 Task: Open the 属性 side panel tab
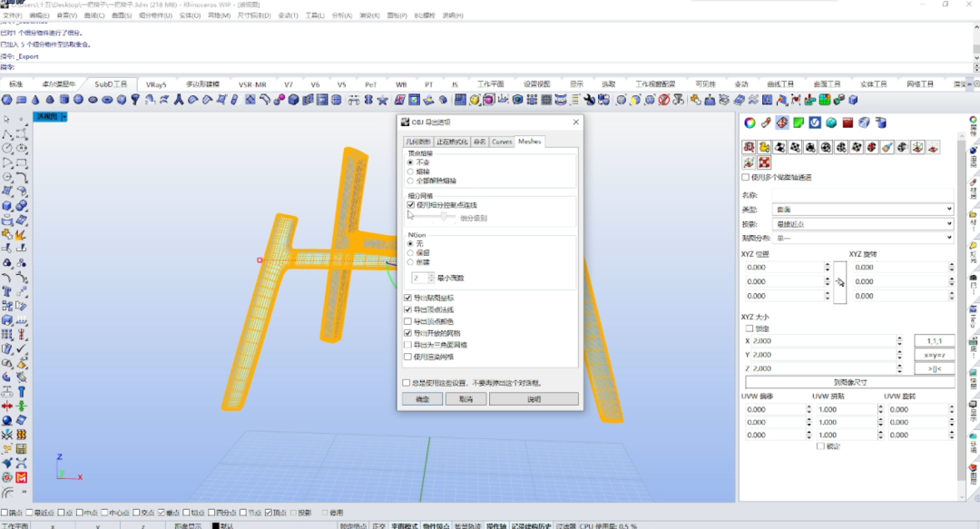(x=973, y=127)
